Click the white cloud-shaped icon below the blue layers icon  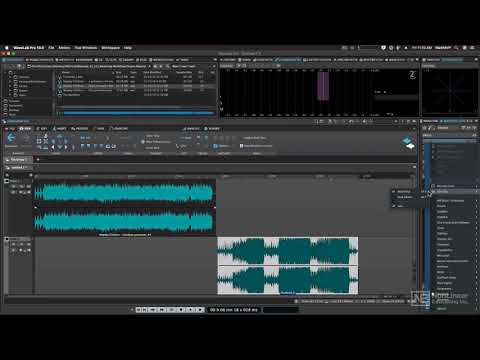pos(410,146)
